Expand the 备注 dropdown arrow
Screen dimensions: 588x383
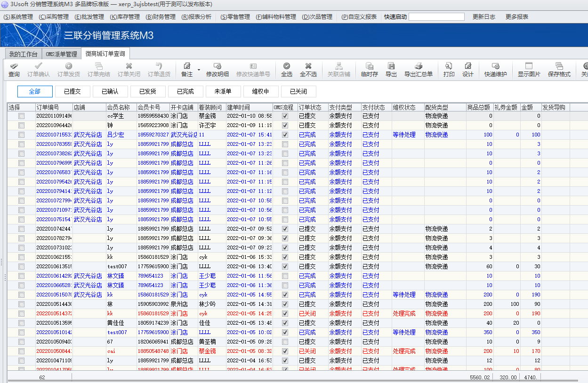(x=199, y=70)
